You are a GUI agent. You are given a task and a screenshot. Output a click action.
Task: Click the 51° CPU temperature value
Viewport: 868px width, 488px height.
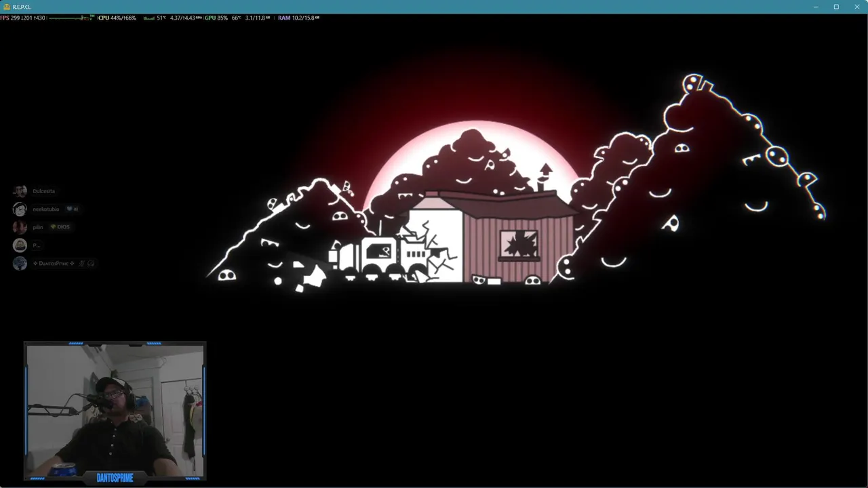click(x=161, y=18)
